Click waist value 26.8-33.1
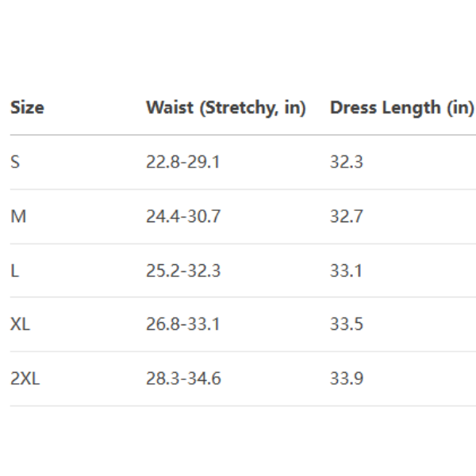Image resolution: width=476 pixels, height=476 pixels. pyautogui.click(x=183, y=324)
